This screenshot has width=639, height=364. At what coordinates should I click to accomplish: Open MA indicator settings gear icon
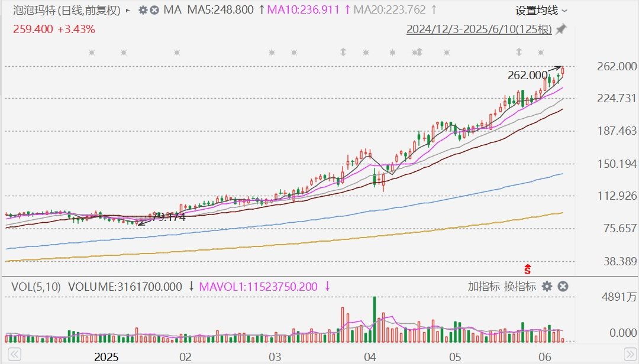pos(143,10)
